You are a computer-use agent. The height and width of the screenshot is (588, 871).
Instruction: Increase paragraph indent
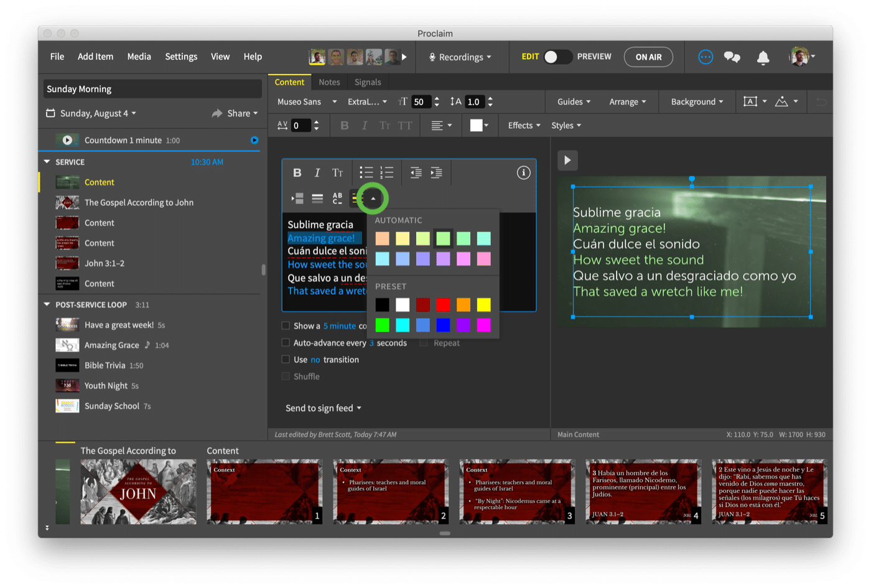(x=436, y=172)
